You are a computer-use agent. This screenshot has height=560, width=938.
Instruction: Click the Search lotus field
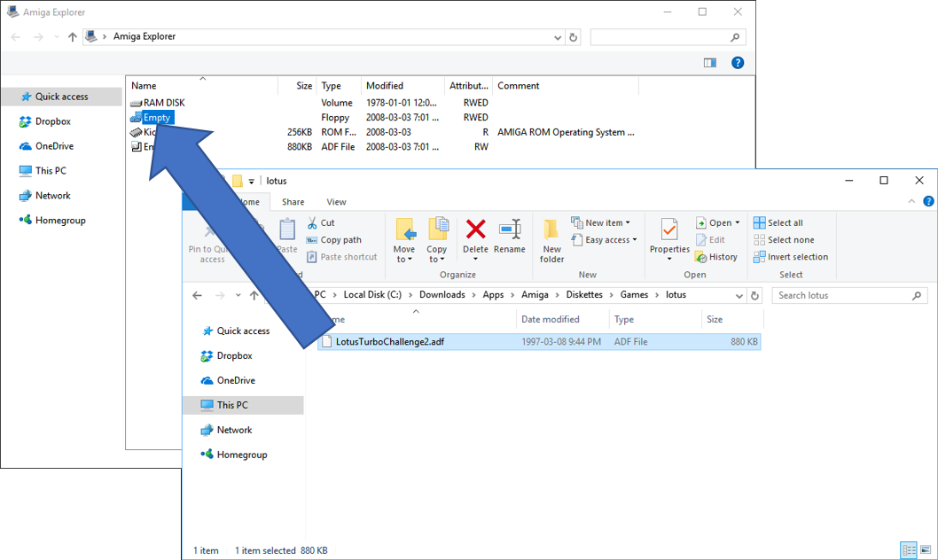tap(849, 296)
